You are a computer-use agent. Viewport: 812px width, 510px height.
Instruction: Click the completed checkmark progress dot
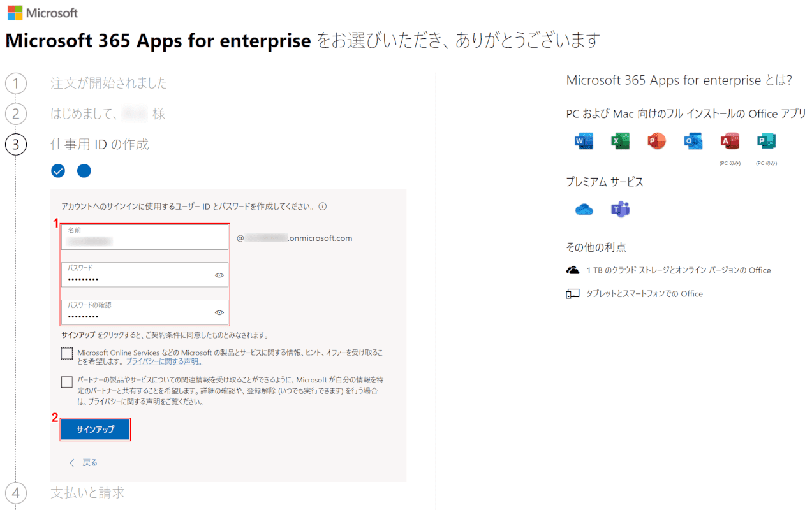58,171
